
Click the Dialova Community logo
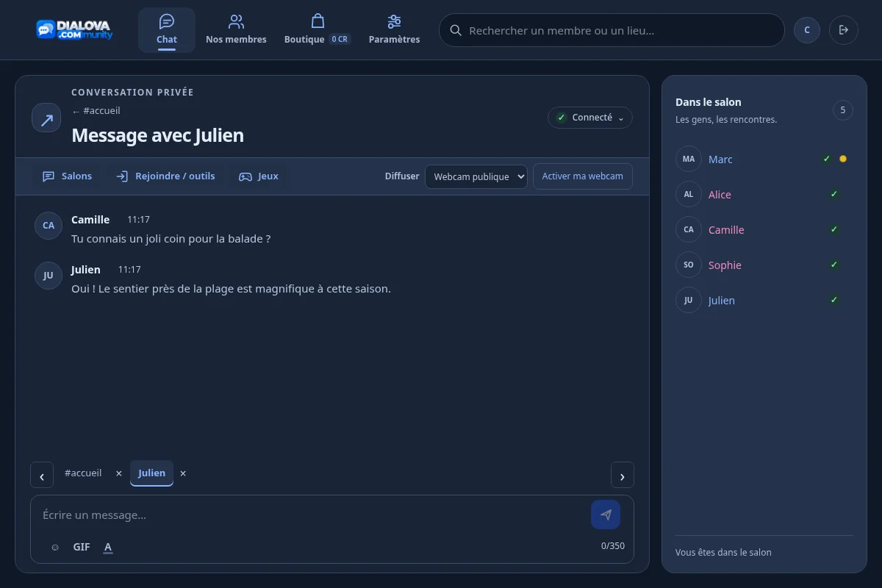coord(74,30)
